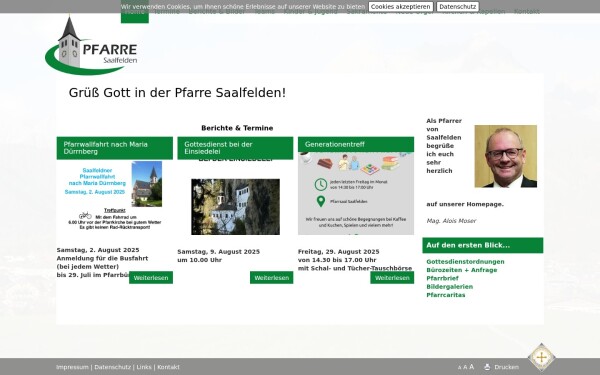This screenshot has height=375, width=600.
Task: Open Links in the footer
Action: (144, 367)
